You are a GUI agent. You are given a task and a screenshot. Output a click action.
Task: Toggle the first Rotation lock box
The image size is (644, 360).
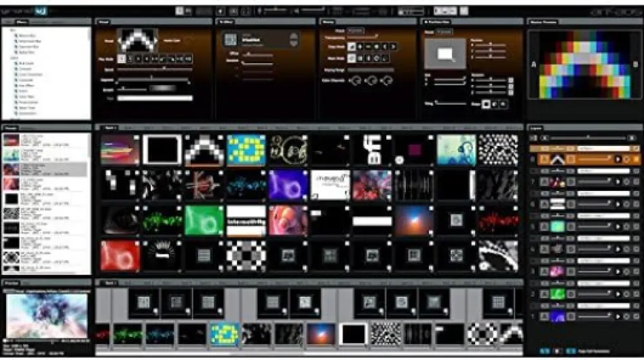[x=510, y=81]
